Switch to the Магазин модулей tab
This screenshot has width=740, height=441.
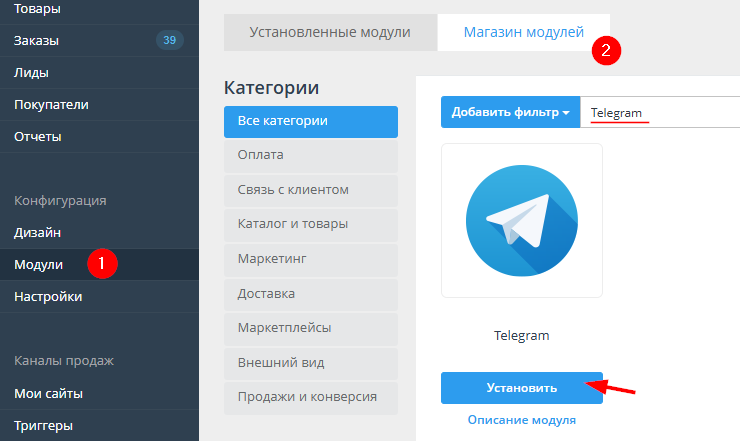pyautogui.click(x=523, y=32)
